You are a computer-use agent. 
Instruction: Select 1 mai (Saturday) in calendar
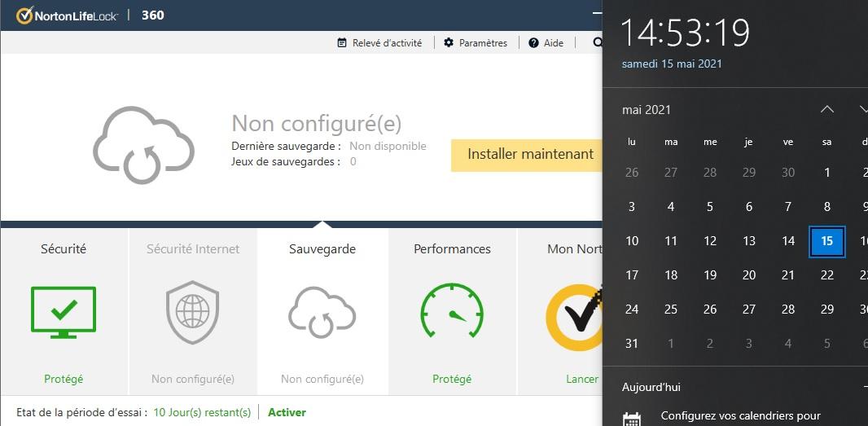click(827, 173)
